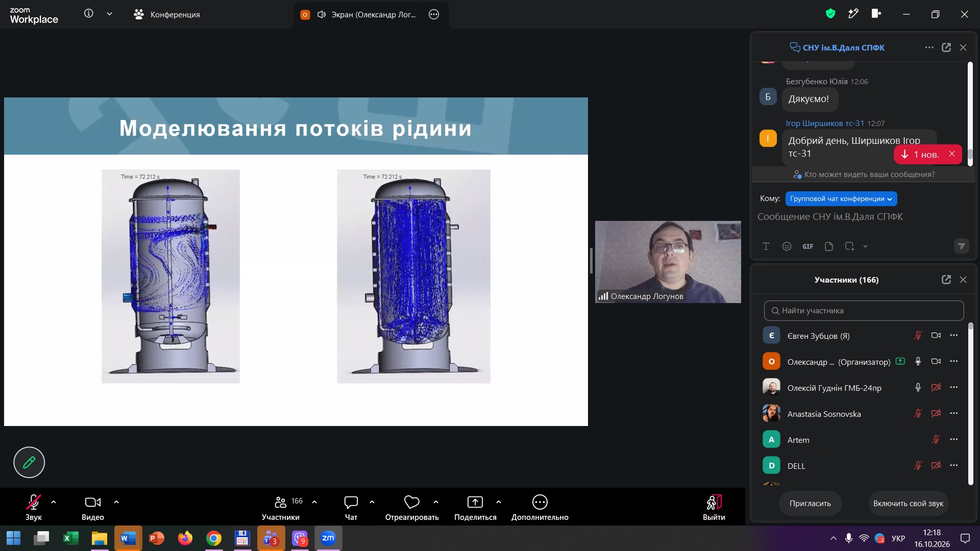Expand screenshot options chevron in chat
This screenshot has height=551, width=980.
865,246
